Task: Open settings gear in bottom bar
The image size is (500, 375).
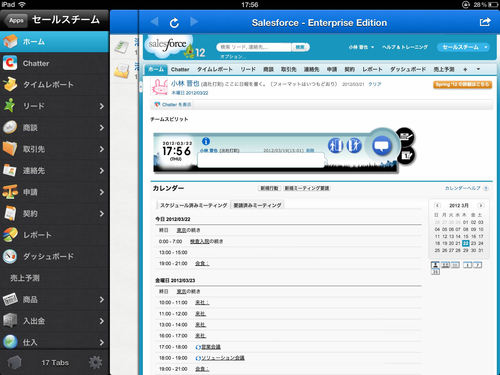Action: pos(95,362)
